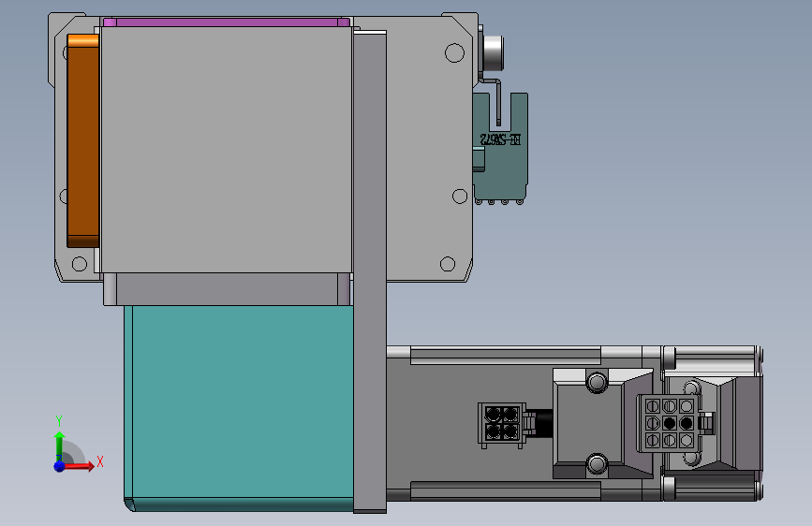Select the teal block below the housing
This screenshot has height=526, width=812.
[x=239, y=408]
